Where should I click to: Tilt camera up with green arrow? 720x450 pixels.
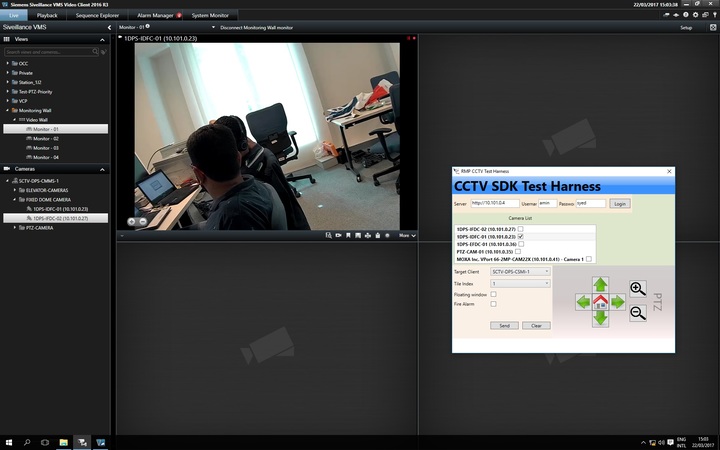point(600,284)
